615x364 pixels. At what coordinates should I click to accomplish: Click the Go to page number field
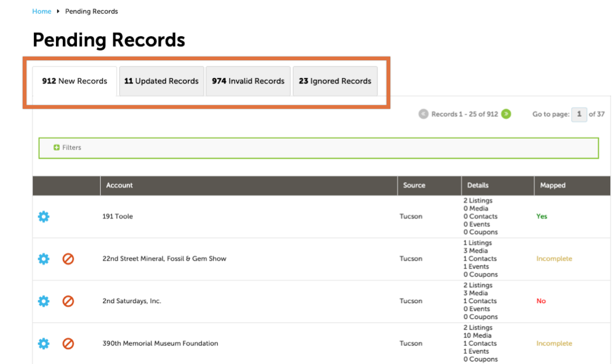(579, 114)
